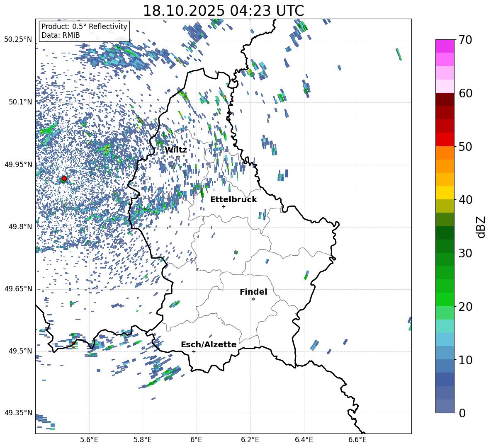The height and width of the screenshot is (448, 491).
Task: Pick the yellow swatch just above 40 dBZ
Action: pyautogui.click(x=445, y=193)
